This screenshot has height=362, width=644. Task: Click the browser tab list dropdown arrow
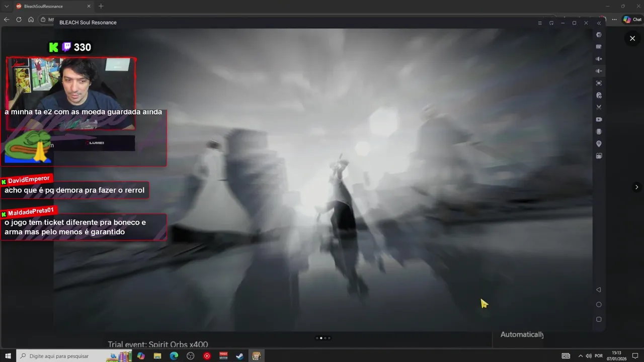click(x=6, y=6)
